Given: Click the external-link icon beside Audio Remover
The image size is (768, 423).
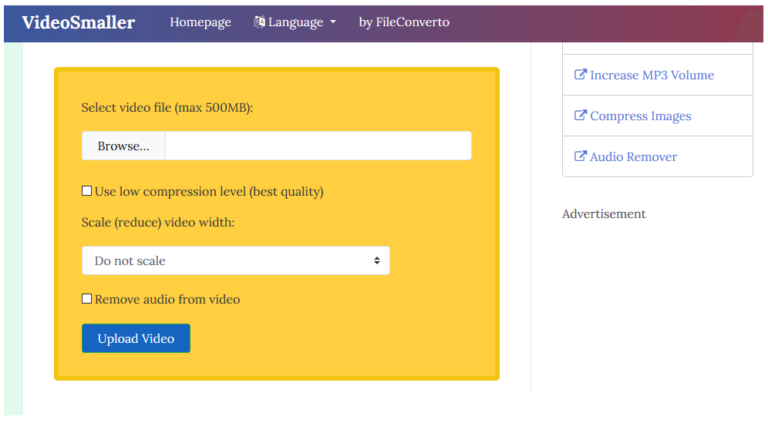Looking at the screenshot, I should 580,156.
